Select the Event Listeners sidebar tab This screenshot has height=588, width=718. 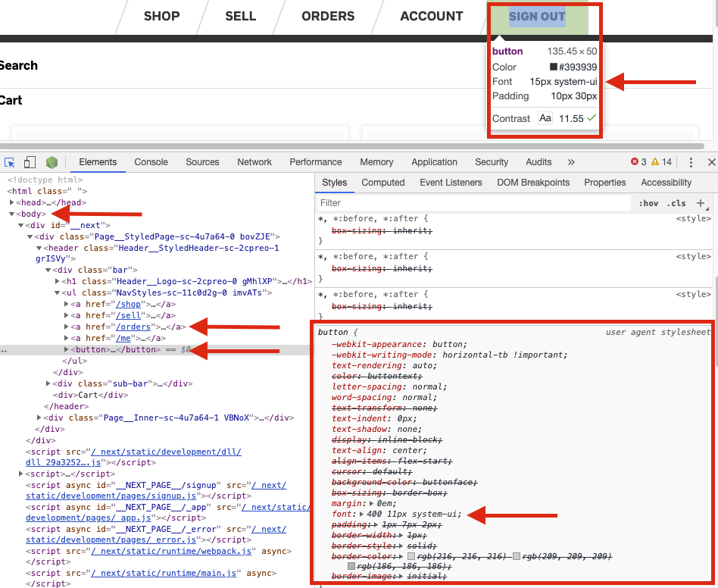point(451,183)
